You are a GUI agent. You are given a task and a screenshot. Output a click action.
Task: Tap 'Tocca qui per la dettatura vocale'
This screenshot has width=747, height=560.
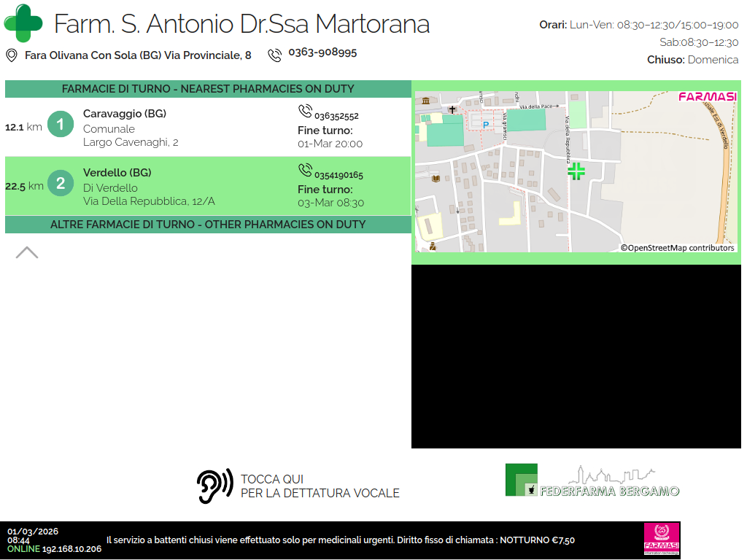coord(299,486)
